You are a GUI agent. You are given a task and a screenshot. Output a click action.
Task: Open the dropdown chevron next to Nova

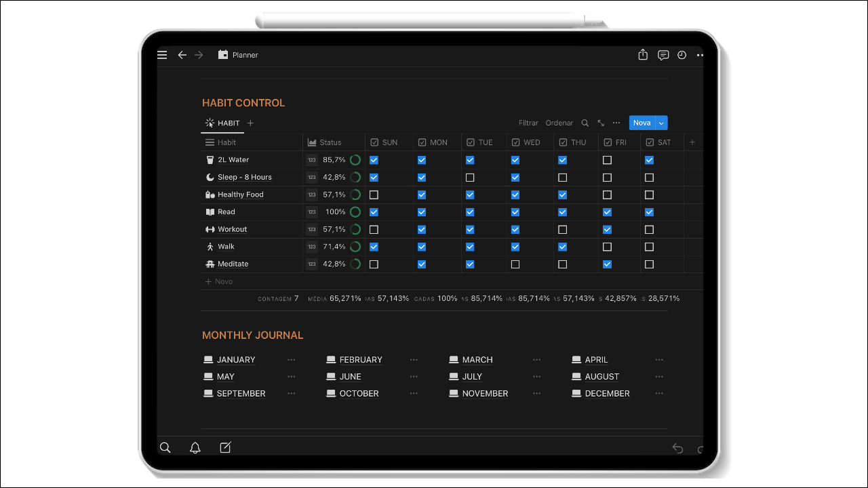point(661,123)
